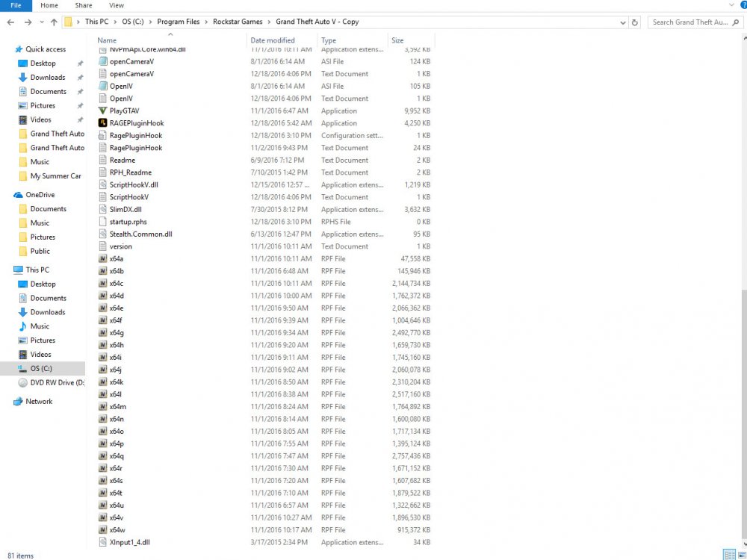Open the Share ribbon tab
747x560 pixels.
click(x=84, y=5)
